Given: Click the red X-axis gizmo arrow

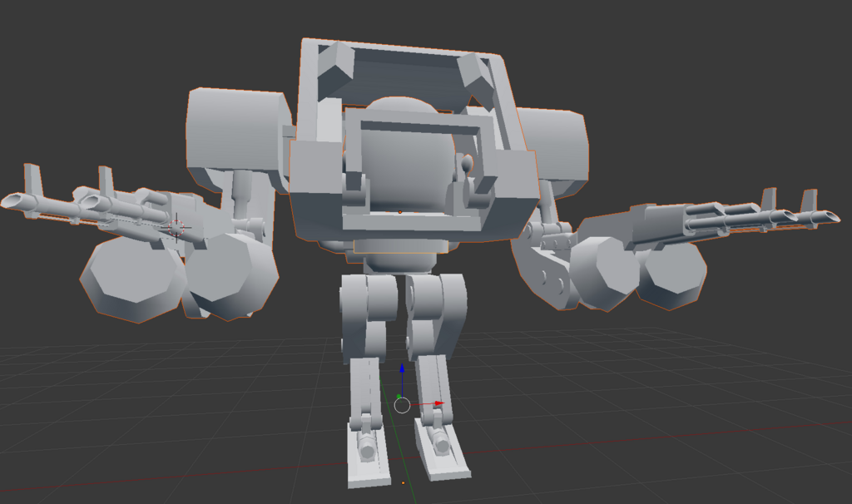Looking at the screenshot, I should tap(439, 403).
